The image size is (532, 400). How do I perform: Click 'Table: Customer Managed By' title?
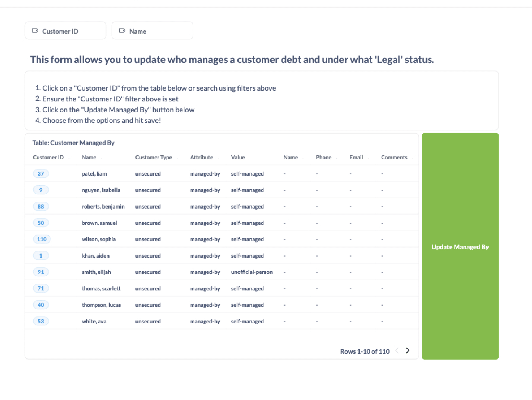click(73, 143)
